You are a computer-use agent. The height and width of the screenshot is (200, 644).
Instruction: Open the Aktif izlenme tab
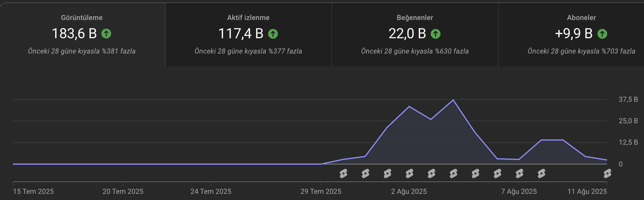[248, 18]
